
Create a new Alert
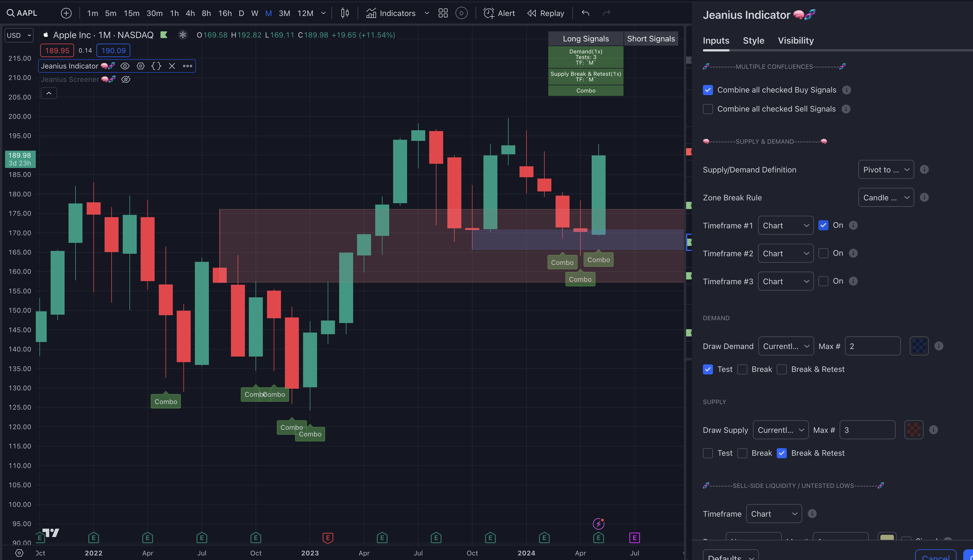tap(499, 13)
